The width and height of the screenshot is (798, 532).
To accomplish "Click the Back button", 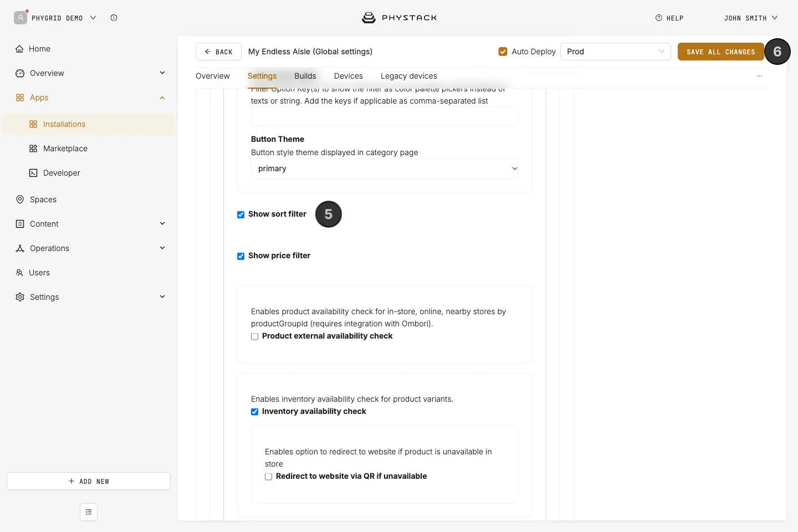I will pyautogui.click(x=218, y=52).
